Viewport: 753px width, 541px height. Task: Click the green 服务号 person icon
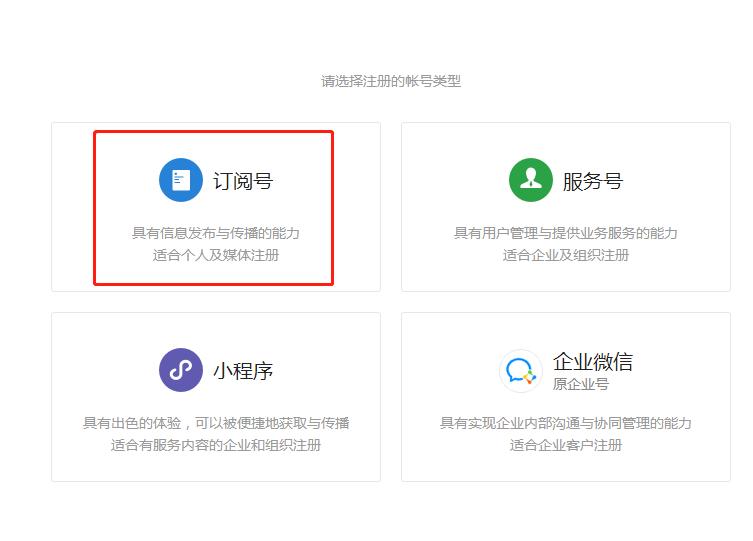(531, 180)
